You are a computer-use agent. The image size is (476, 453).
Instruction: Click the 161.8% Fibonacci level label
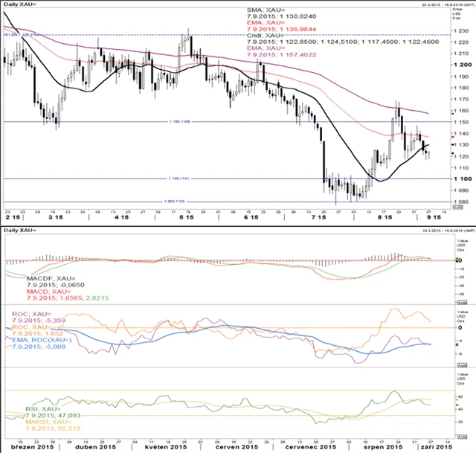20,33
